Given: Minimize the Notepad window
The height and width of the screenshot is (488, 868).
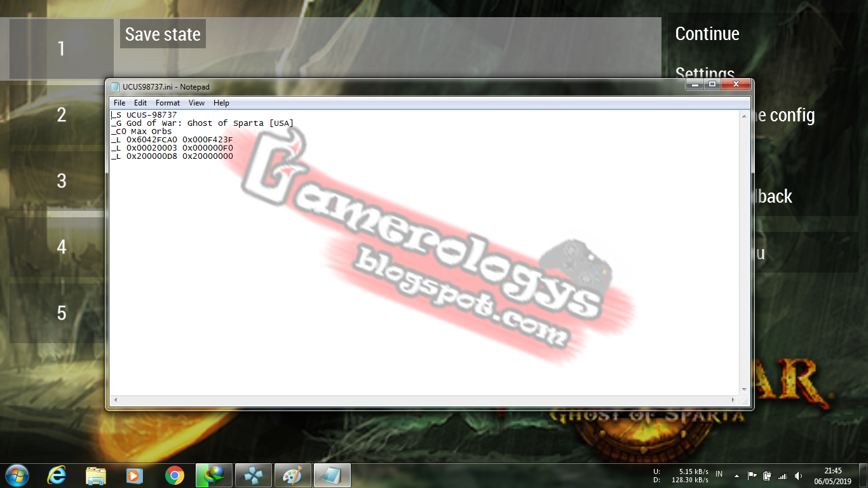Looking at the screenshot, I should click(695, 85).
